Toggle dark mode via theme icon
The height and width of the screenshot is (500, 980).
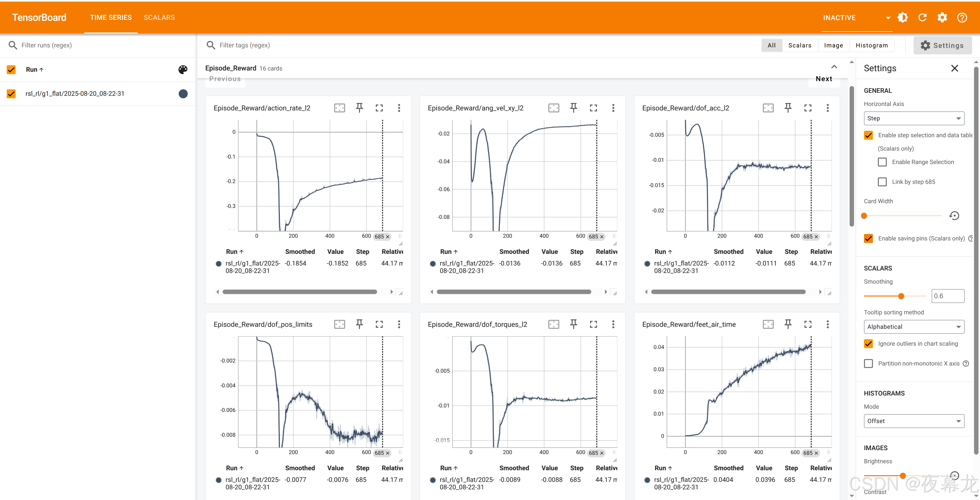(902, 18)
